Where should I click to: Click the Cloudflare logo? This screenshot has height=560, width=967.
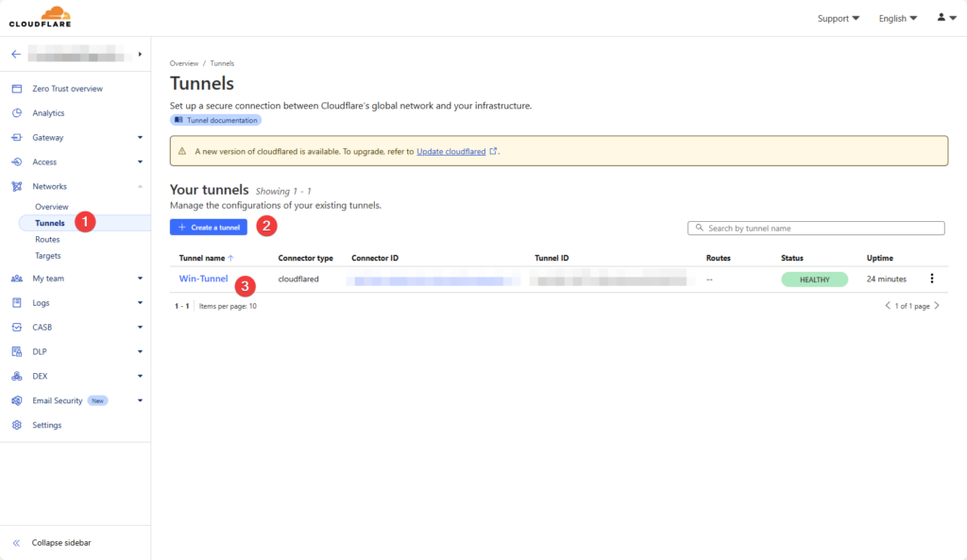[x=40, y=17]
